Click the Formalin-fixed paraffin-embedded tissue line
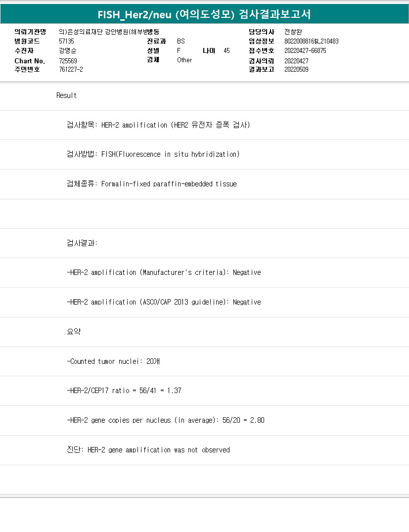409x532 pixels. pos(151,184)
